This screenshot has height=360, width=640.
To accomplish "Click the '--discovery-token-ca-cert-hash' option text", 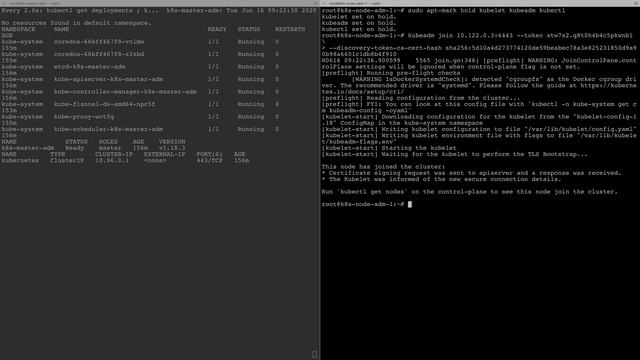I will tap(385, 48).
